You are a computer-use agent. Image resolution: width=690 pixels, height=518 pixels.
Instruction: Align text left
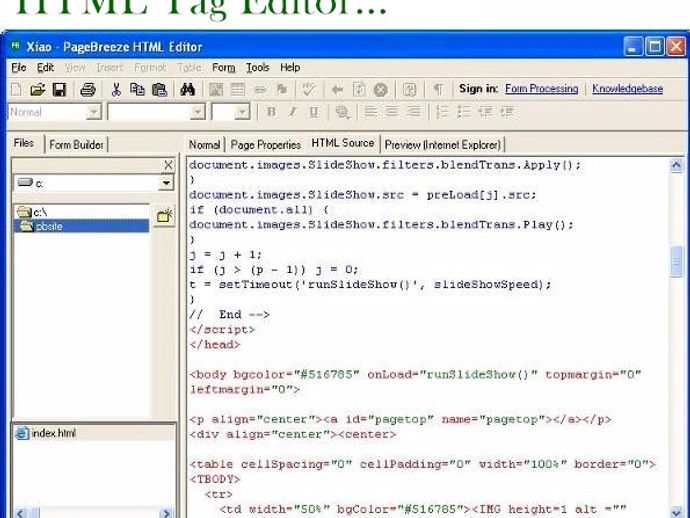[x=371, y=112]
